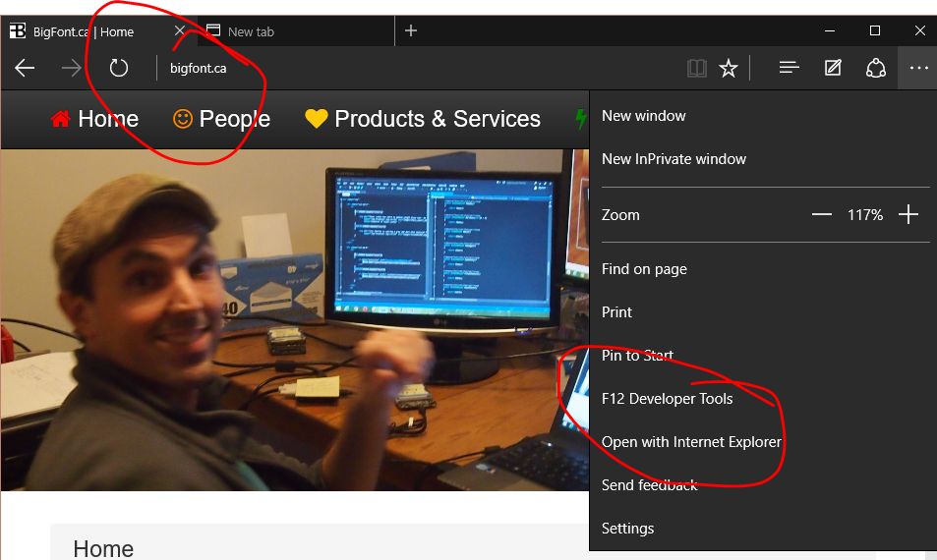Click the hero photo of man at desk
The width and height of the screenshot is (937, 560).
pyautogui.click(x=295, y=320)
